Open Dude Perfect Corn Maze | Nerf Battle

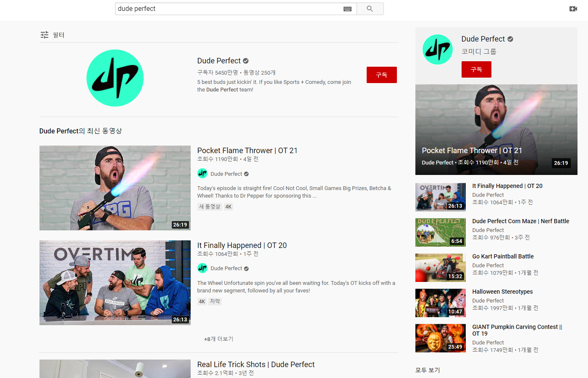pyautogui.click(x=521, y=221)
